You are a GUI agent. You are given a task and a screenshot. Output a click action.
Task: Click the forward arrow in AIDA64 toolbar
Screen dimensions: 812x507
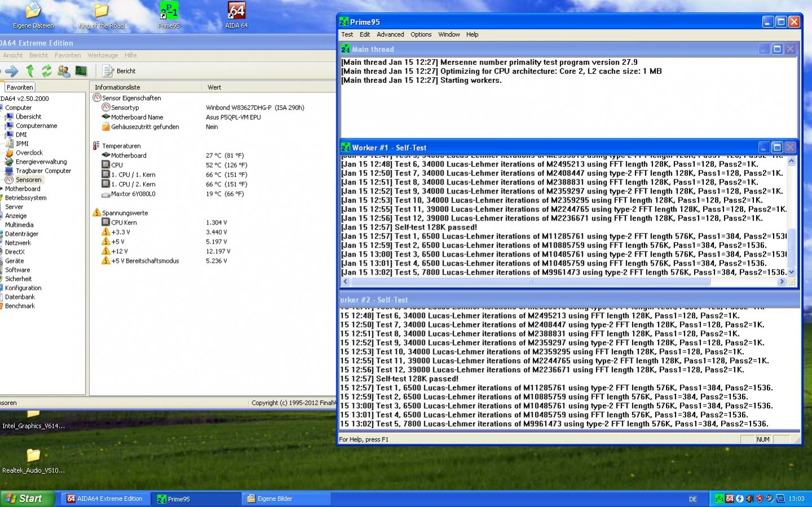[x=12, y=71]
